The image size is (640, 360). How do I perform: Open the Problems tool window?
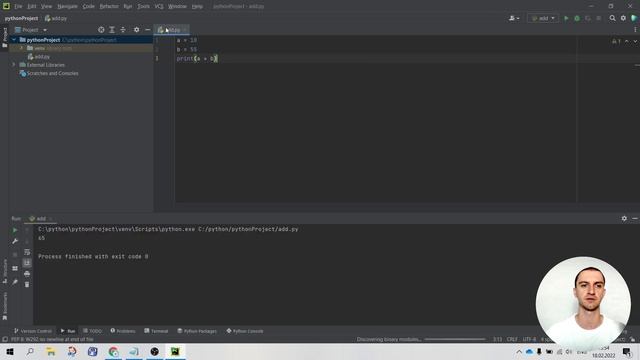[x=123, y=331]
